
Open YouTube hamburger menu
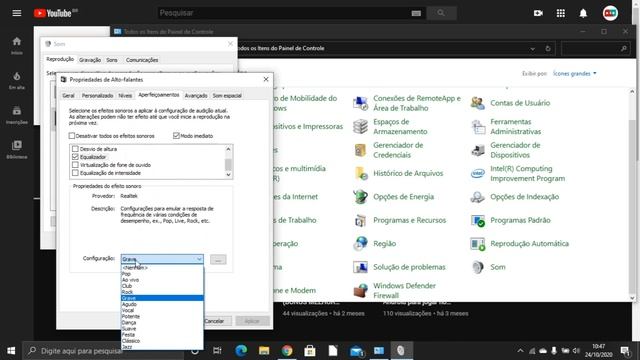point(17,13)
